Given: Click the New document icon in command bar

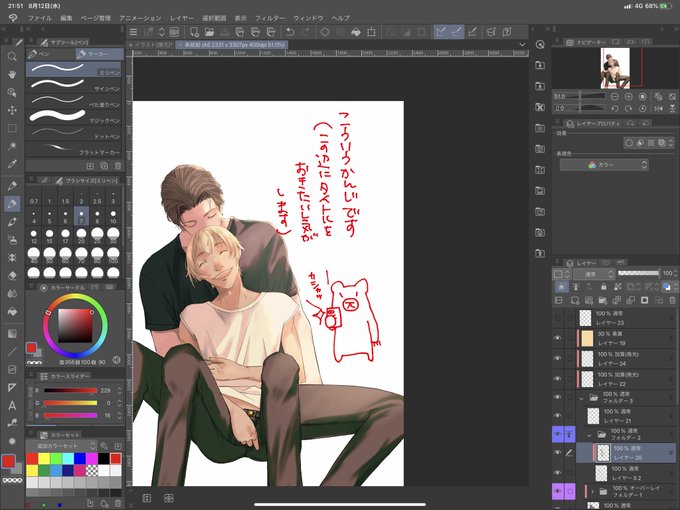Looking at the screenshot, I should point(194,32).
